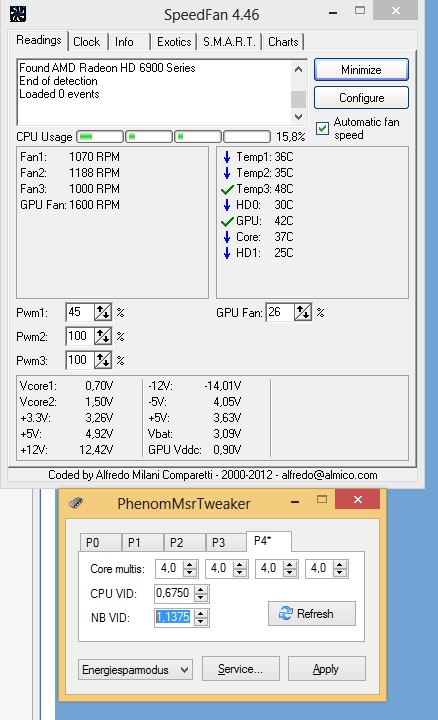Select the P2 state tab

pyautogui.click(x=184, y=543)
